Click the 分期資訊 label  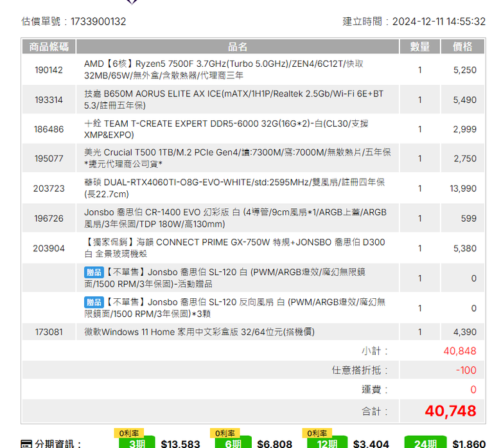coord(58,444)
